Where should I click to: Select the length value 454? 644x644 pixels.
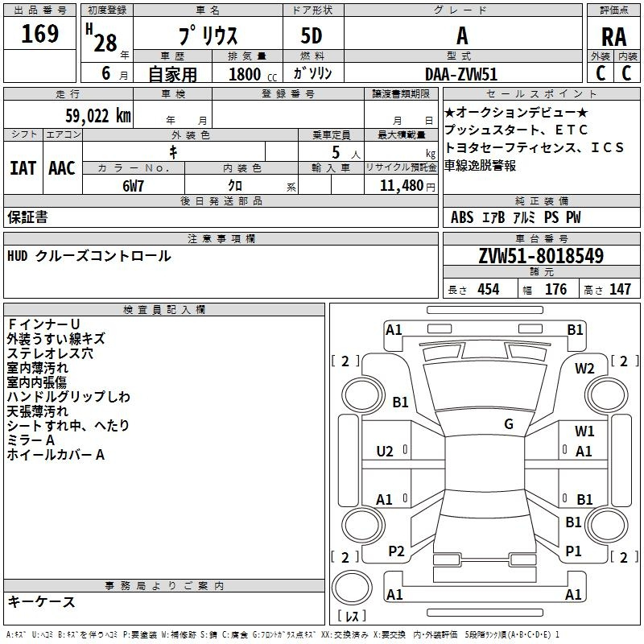pyautogui.click(x=489, y=289)
